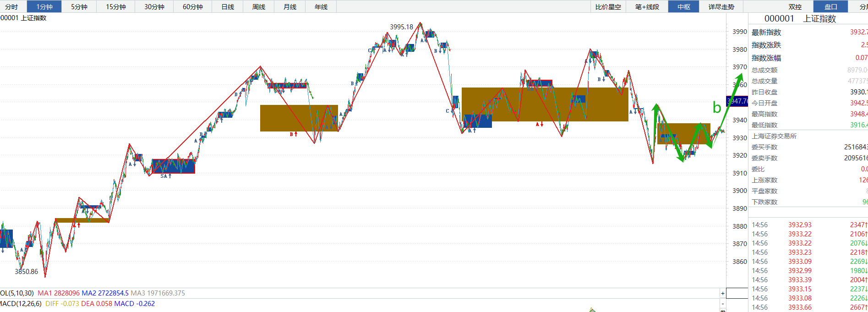Open the 比价星空 view
Screen dimensions: 868x312
[x=608, y=7]
